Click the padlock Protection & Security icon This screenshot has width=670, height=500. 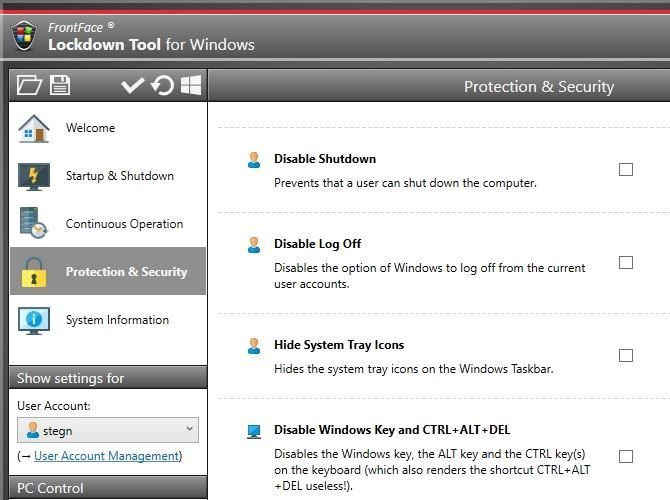tap(34, 272)
